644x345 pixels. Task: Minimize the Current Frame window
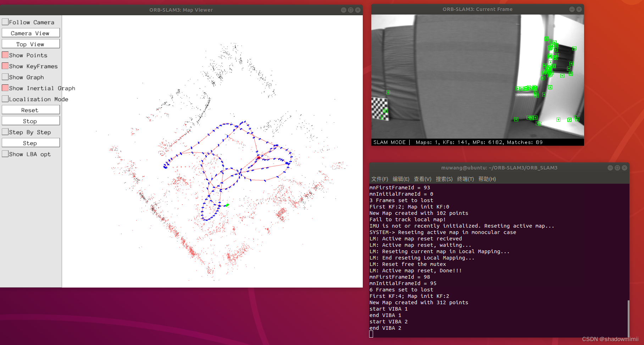[x=572, y=9]
